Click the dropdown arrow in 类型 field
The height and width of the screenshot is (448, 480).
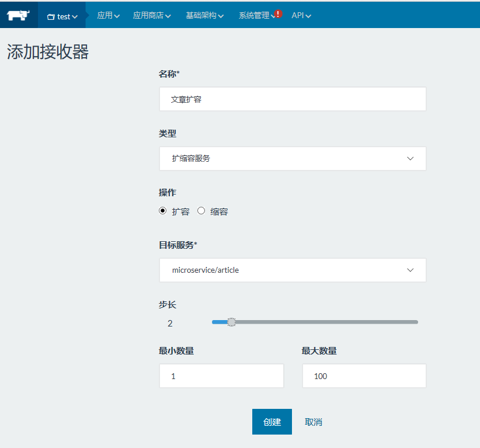coord(411,158)
